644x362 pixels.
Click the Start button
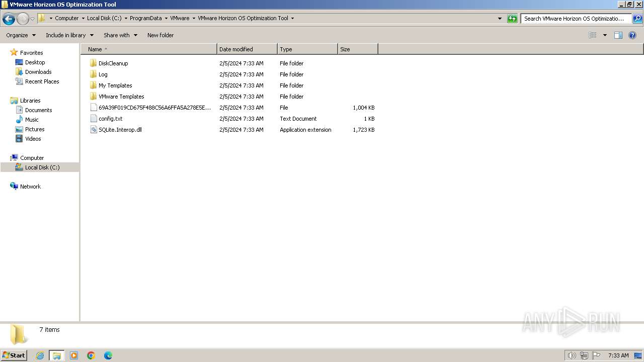[x=14, y=355]
